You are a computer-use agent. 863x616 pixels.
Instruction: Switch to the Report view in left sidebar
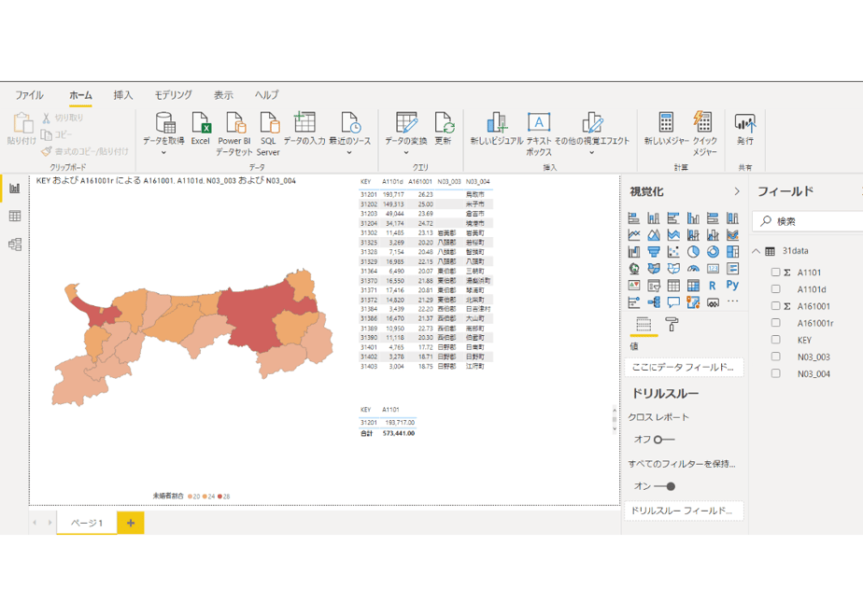[x=15, y=189]
